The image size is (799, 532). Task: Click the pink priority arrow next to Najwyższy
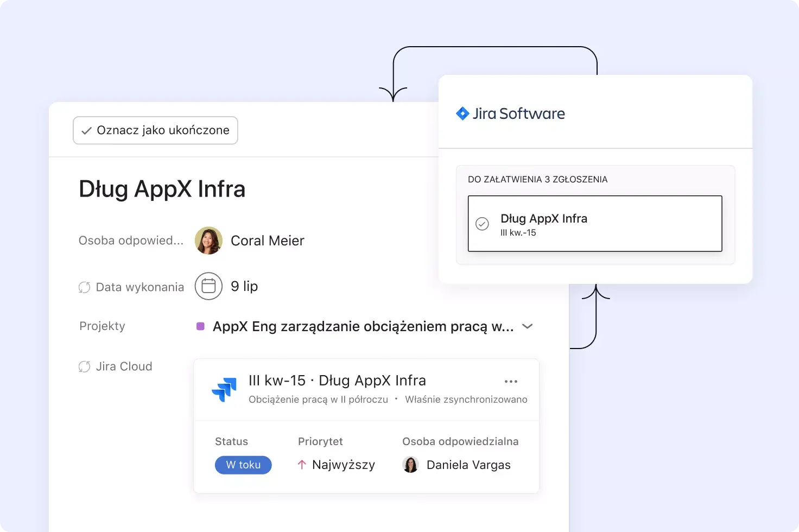[302, 465]
